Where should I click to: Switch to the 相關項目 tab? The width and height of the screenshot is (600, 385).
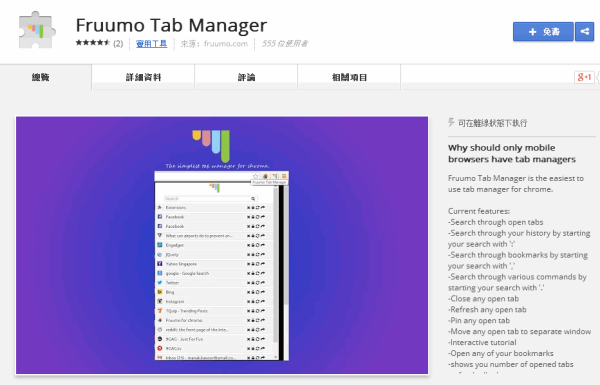(x=349, y=77)
